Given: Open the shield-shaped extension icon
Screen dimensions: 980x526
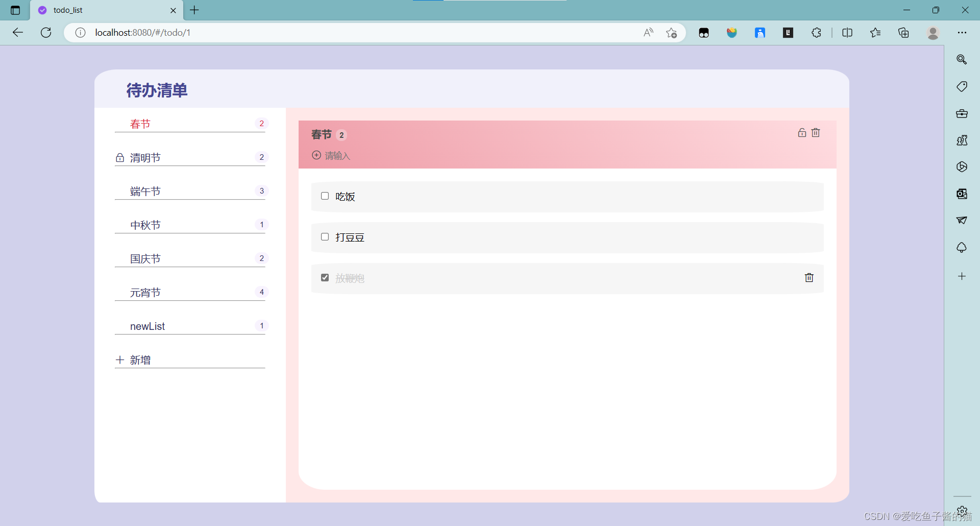Looking at the screenshot, I should click(x=732, y=33).
